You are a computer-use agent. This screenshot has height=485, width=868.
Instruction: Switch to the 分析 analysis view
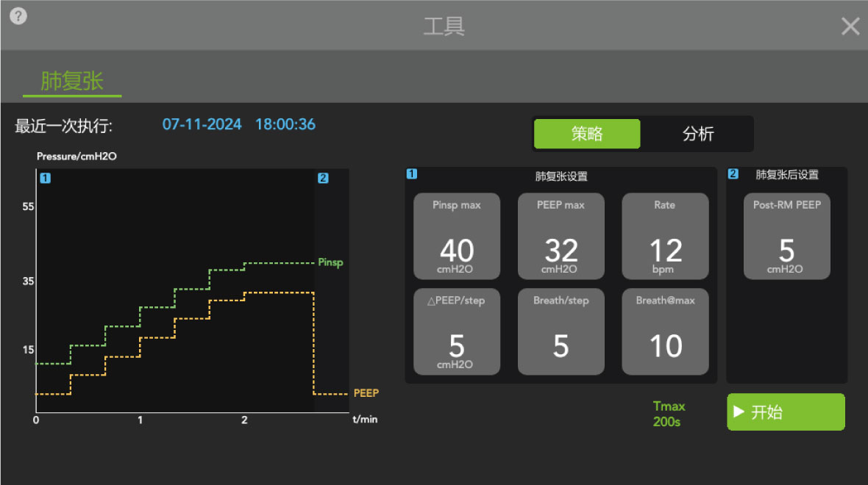click(697, 134)
